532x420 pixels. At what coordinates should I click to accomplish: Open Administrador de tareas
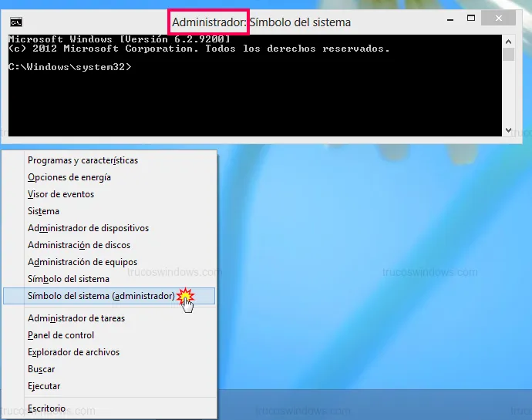click(76, 318)
